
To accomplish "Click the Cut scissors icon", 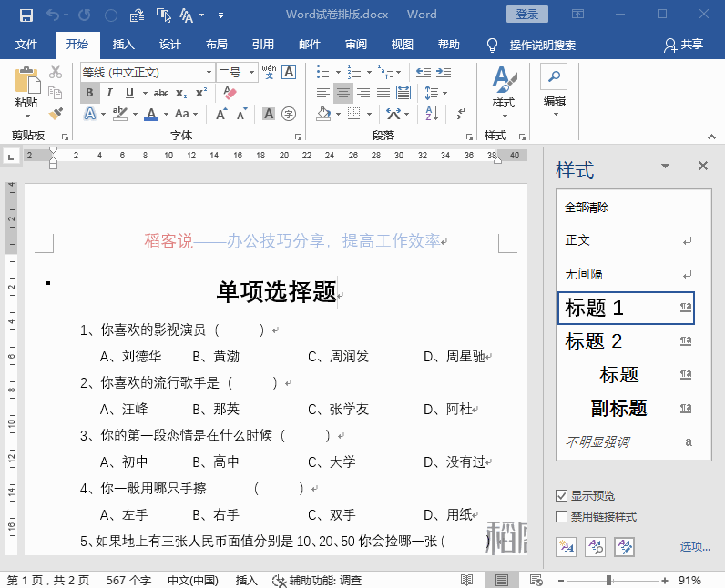I will (x=55, y=72).
